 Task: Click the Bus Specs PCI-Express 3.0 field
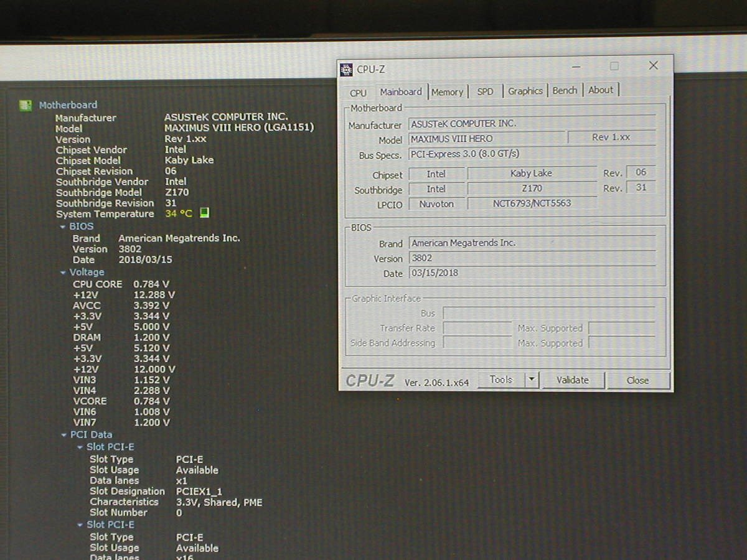click(x=532, y=153)
